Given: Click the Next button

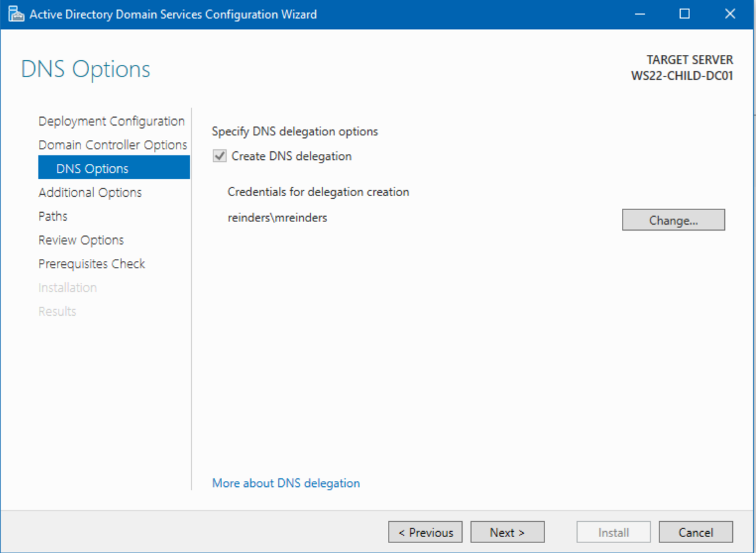Looking at the screenshot, I should [507, 532].
